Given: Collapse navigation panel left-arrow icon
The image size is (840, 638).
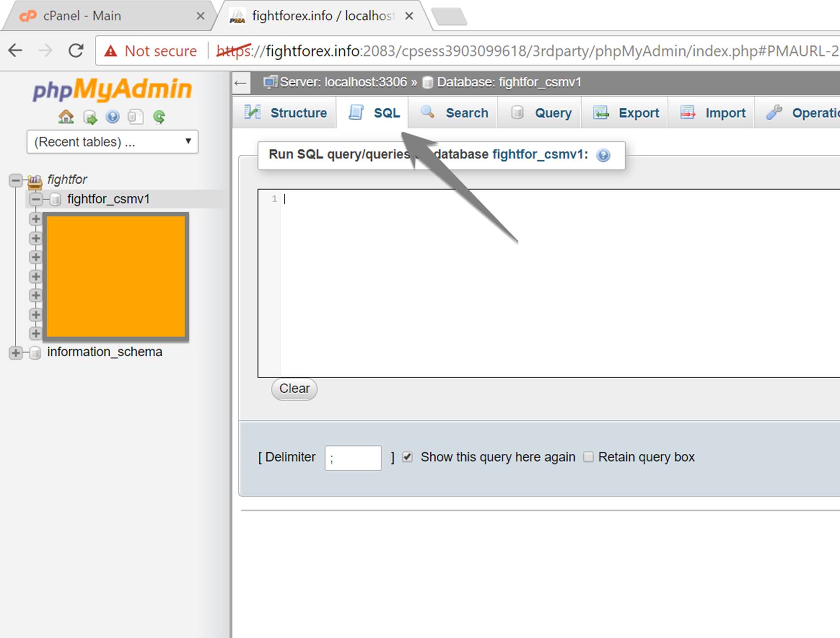Looking at the screenshot, I should click(x=240, y=83).
